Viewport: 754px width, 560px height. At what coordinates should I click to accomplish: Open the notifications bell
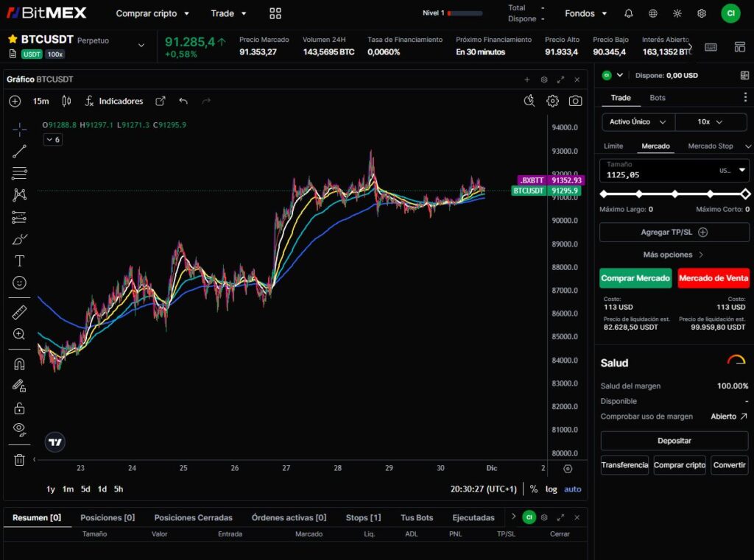tap(628, 13)
